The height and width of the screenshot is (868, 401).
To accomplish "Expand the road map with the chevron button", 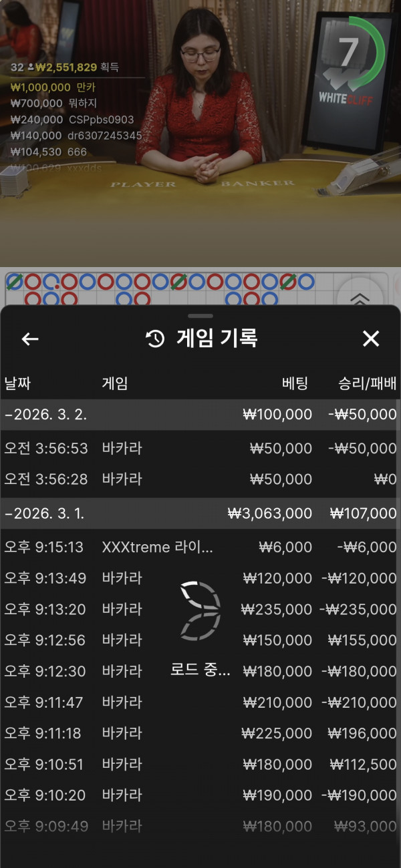I will click(x=360, y=299).
